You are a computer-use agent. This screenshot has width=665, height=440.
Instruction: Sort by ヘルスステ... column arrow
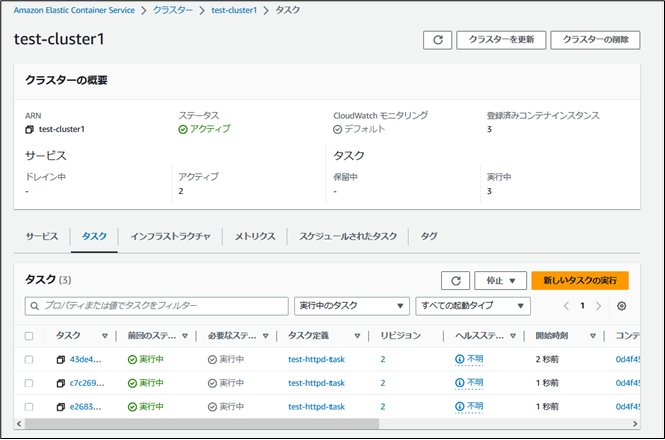pos(513,336)
